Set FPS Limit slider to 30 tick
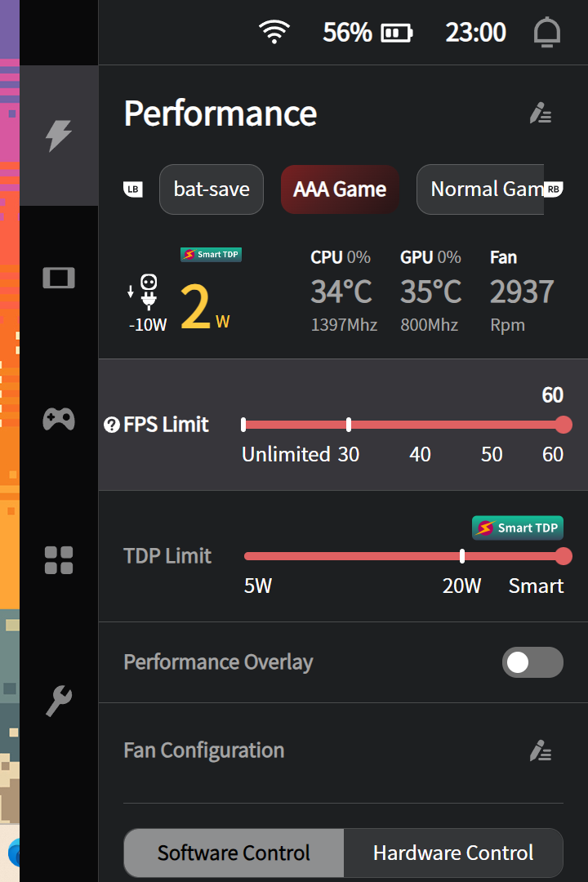The height and width of the screenshot is (882, 588). (x=349, y=425)
